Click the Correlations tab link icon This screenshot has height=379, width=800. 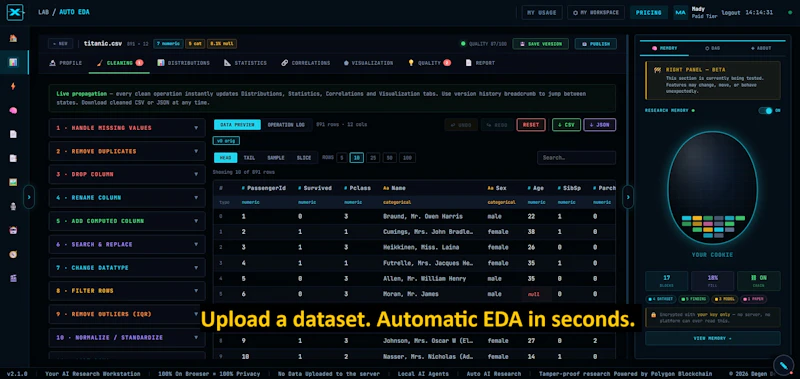(285, 63)
